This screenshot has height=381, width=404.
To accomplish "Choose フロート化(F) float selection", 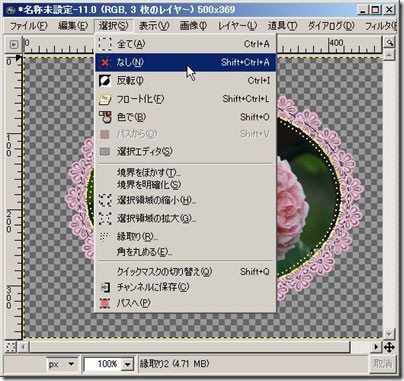I will 186,99.
